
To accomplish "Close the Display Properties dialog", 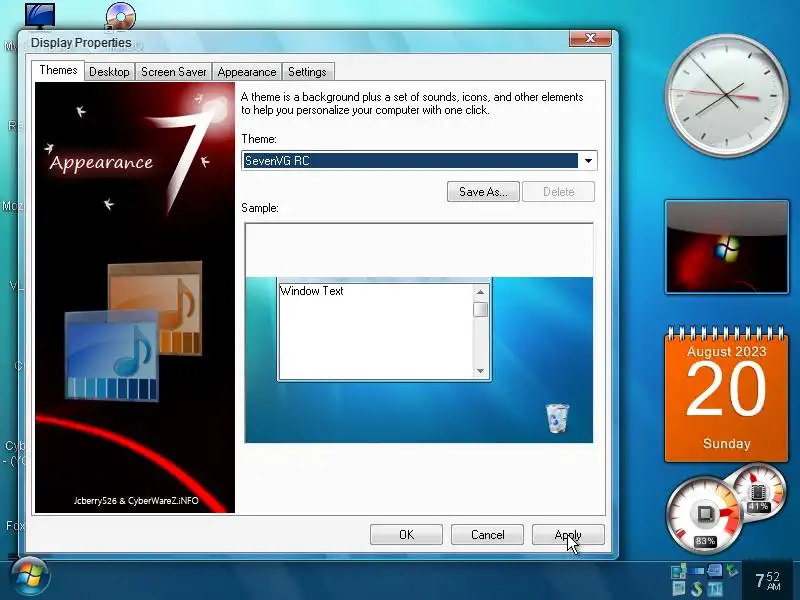I will click(x=590, y=38).
